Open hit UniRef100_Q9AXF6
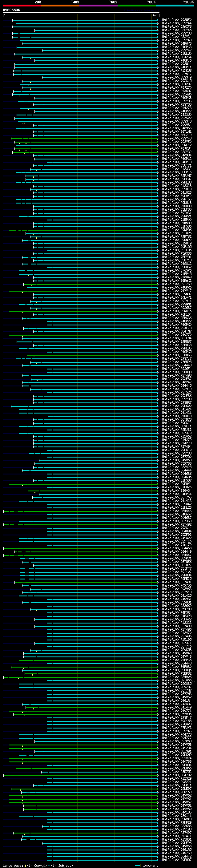 tap(177, 26)
